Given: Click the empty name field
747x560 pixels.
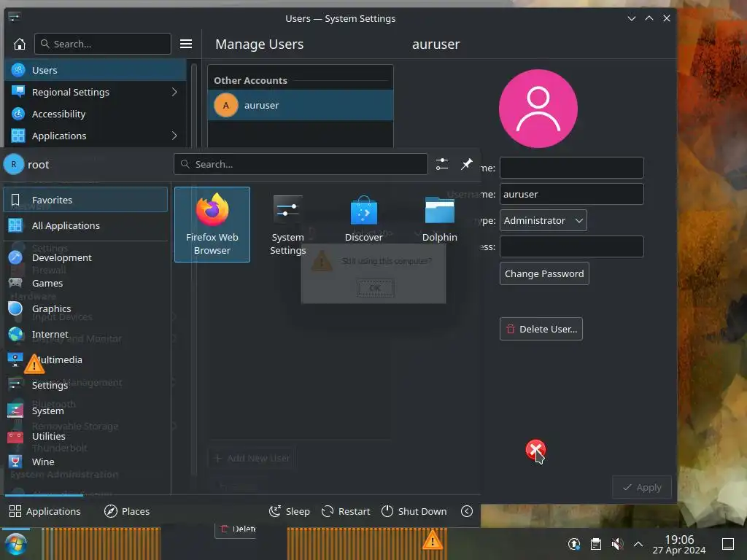Looking at the screenshot, I should 572,168.
